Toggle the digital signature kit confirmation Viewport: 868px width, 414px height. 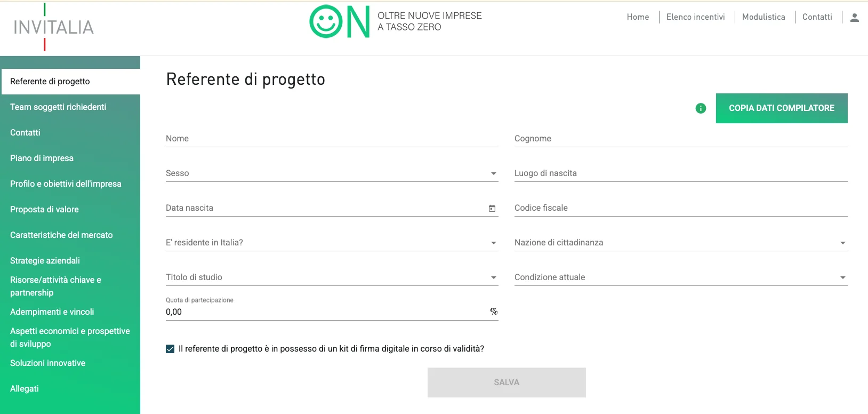click(170, 348)
